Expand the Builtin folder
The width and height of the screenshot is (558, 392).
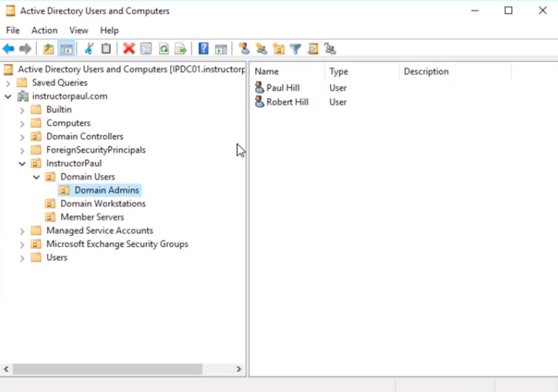point(22,110)
